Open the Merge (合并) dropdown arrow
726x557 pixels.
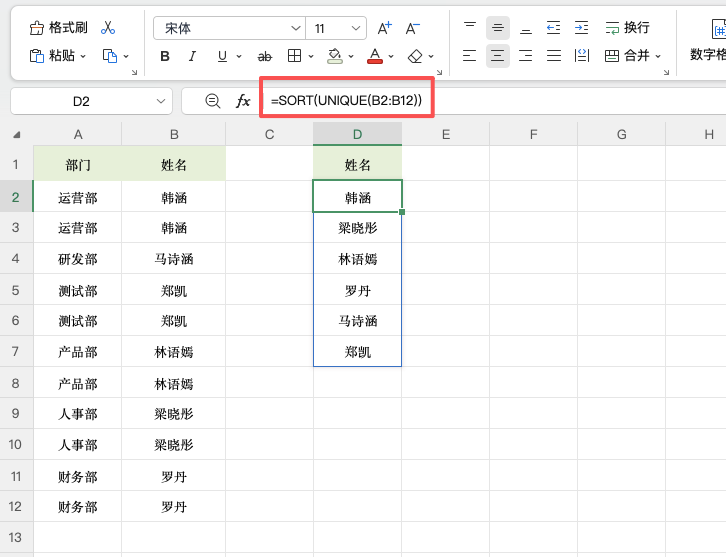(x=658, y=56)
